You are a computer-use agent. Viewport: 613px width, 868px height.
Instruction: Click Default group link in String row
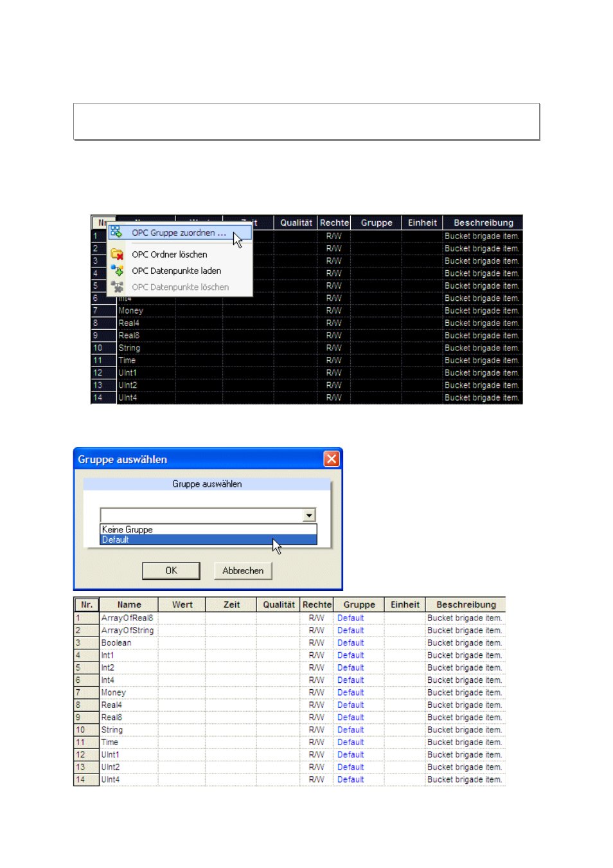tap(351, 730)
